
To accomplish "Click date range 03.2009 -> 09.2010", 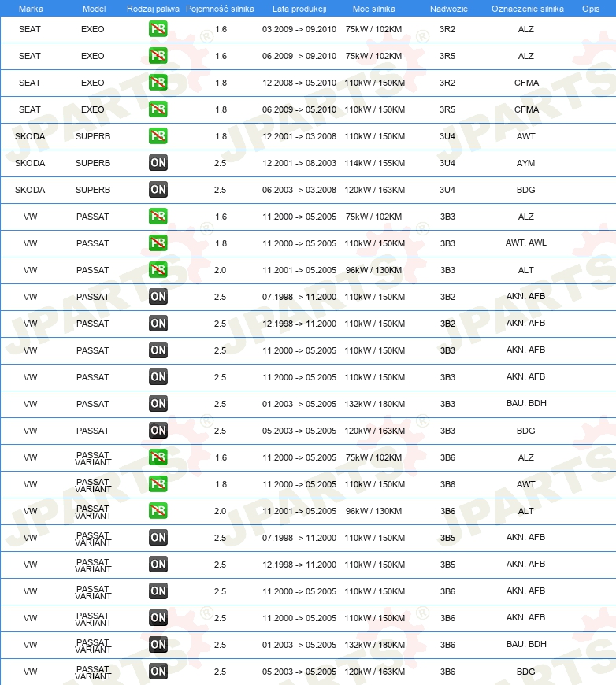I will [299, 29].
